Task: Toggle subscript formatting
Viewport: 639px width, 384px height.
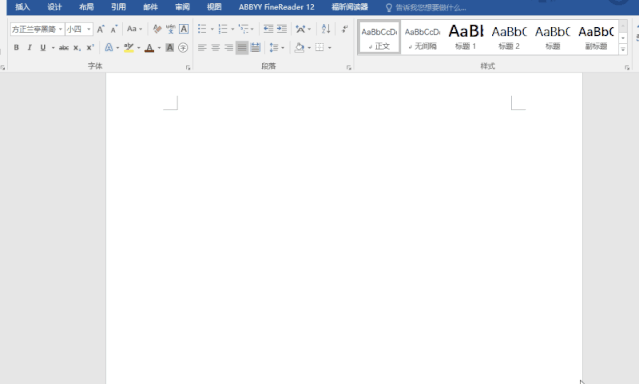Action: point(77,48)
